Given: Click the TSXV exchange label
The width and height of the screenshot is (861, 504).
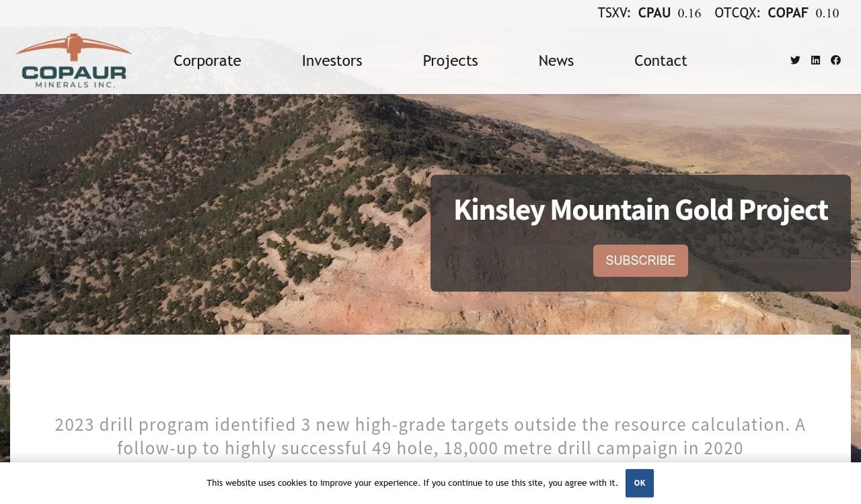Looking at the screenshot, I should click(613, 13).
